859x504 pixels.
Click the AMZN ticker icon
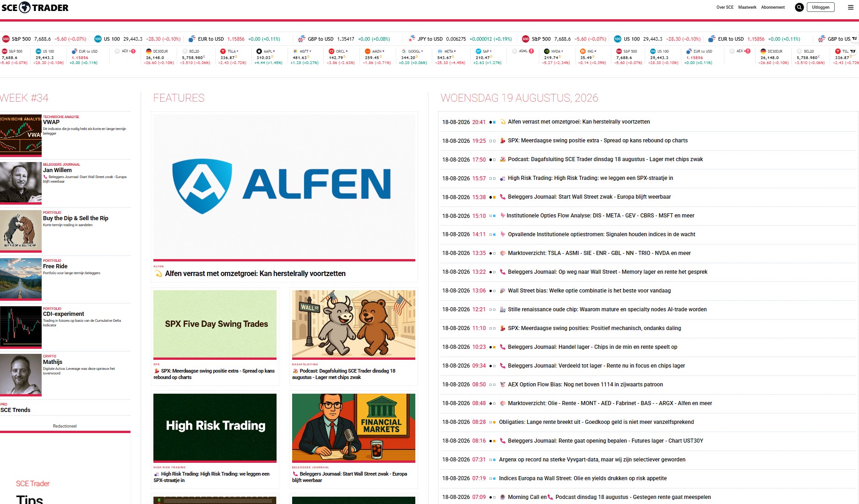coord(368,51)
